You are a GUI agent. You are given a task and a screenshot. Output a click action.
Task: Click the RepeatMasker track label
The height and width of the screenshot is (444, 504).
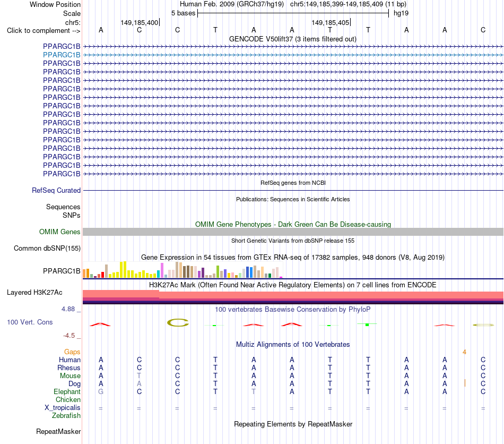(58, 431)
